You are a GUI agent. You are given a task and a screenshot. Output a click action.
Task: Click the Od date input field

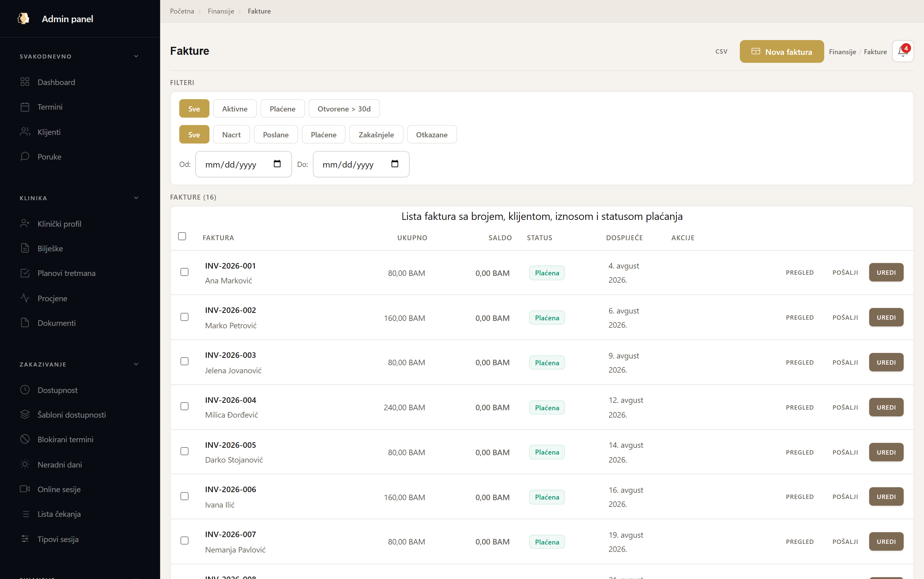click(244, 164)
